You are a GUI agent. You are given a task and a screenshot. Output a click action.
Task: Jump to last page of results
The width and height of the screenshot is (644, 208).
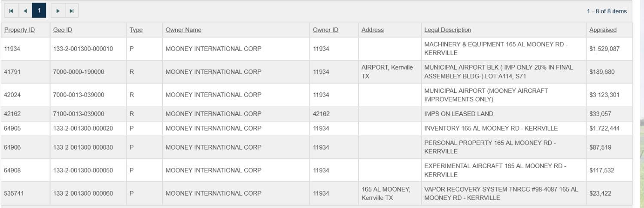72,11
